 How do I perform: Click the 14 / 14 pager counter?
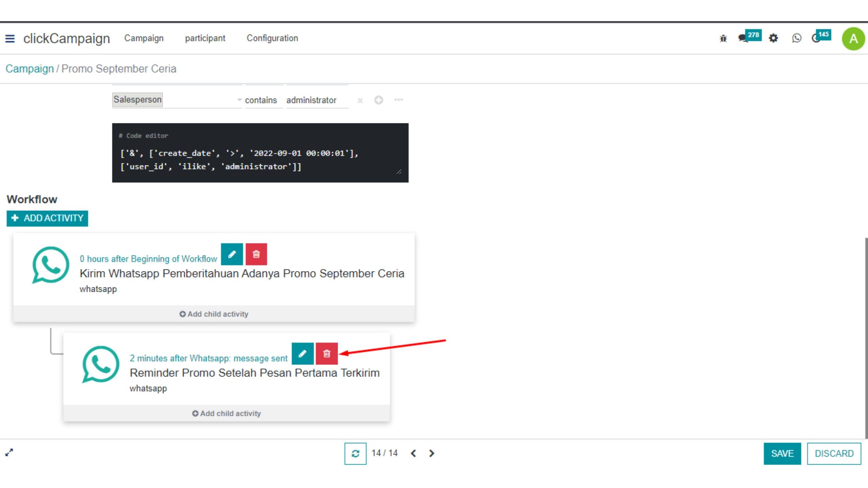point(384,453)
